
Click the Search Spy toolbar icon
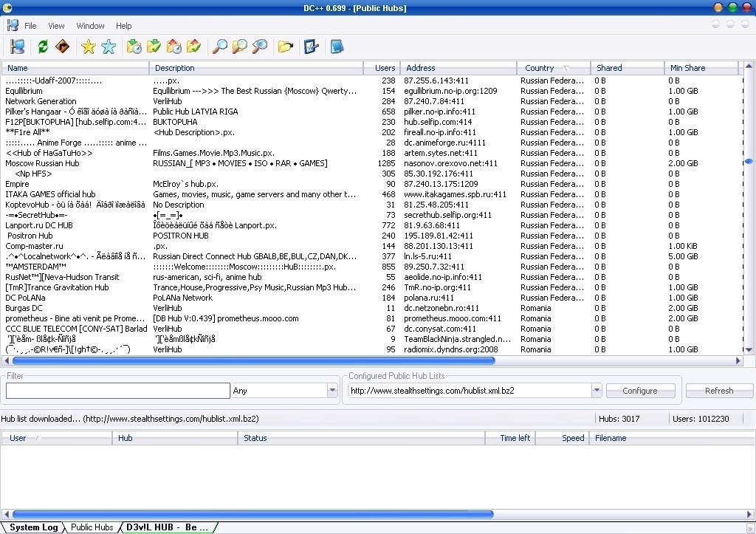point(259,47)
